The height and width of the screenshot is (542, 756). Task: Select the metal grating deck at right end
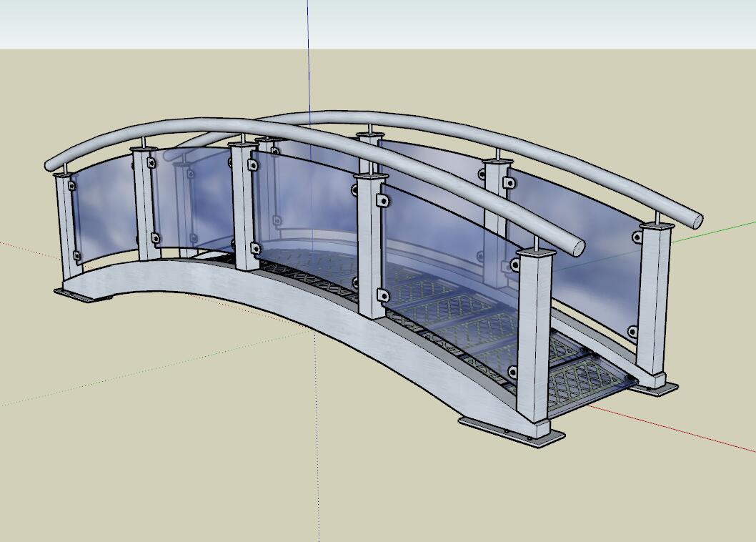582,383
